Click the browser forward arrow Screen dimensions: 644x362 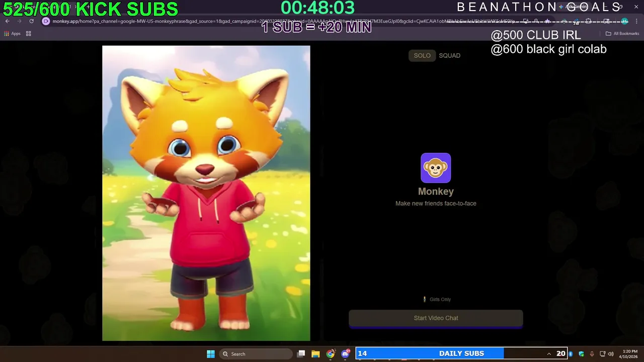pyautogui.click(x=20, y=21)
